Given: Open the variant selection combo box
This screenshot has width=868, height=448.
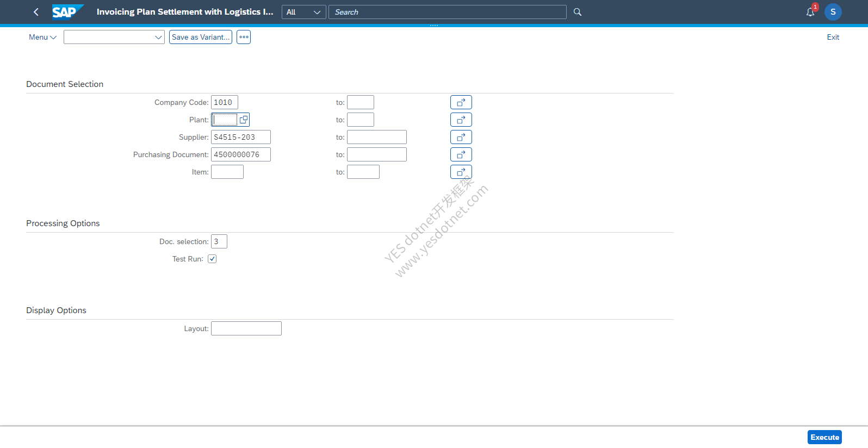Looking at the screenshot, I should (114, 37).
